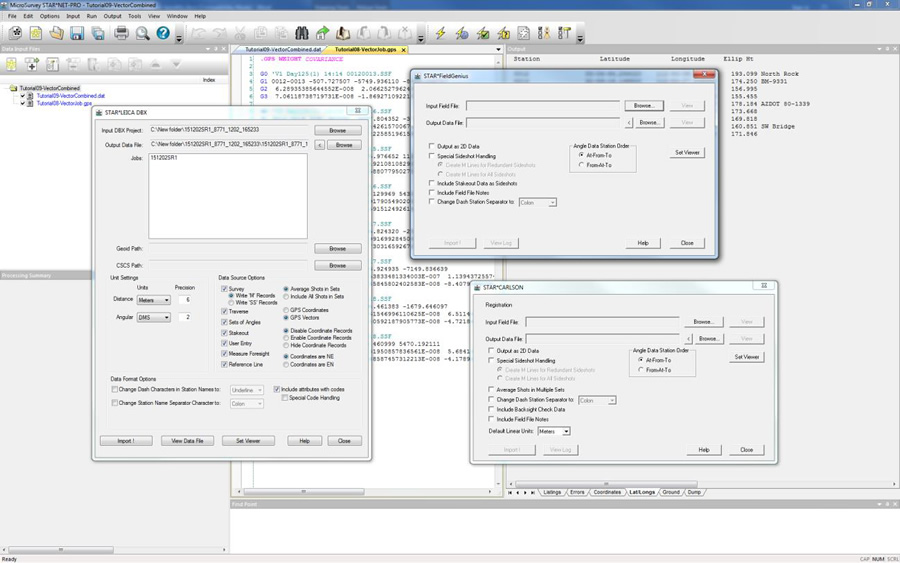This screenshot has width=900, height=563.
Task: Check Average Shots in Multiple Sets in CARLSON
Action: [x=491, y=389]
